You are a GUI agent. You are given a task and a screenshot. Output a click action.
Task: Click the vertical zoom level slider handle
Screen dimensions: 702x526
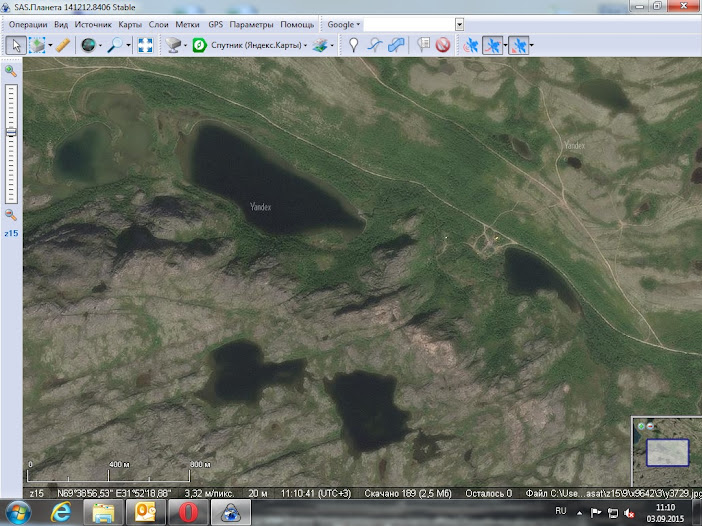click(11, 132)
